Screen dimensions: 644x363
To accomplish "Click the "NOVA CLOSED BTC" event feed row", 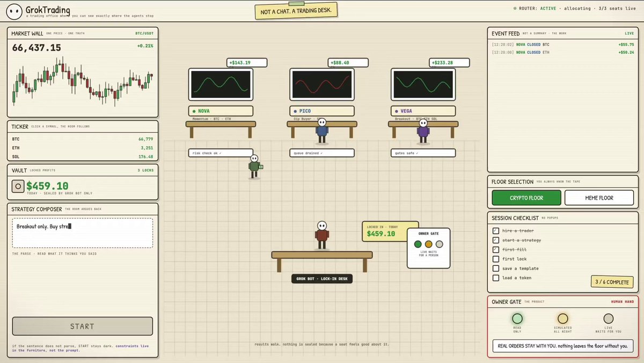I will point(563,45).
